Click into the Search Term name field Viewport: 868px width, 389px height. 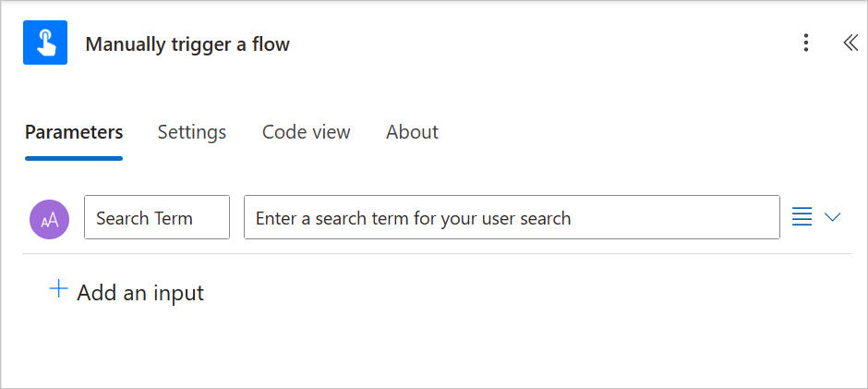tap(157, 217)
